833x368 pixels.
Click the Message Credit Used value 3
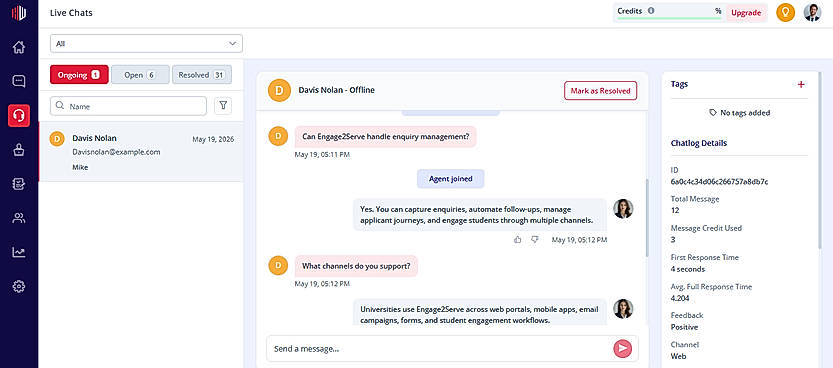(673, 239)
